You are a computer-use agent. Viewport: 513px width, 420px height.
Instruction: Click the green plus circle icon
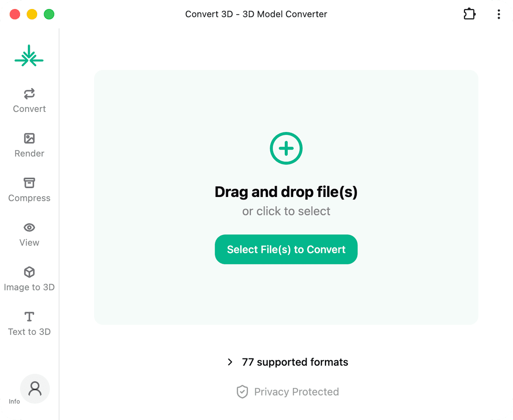[x=286, y=148]
